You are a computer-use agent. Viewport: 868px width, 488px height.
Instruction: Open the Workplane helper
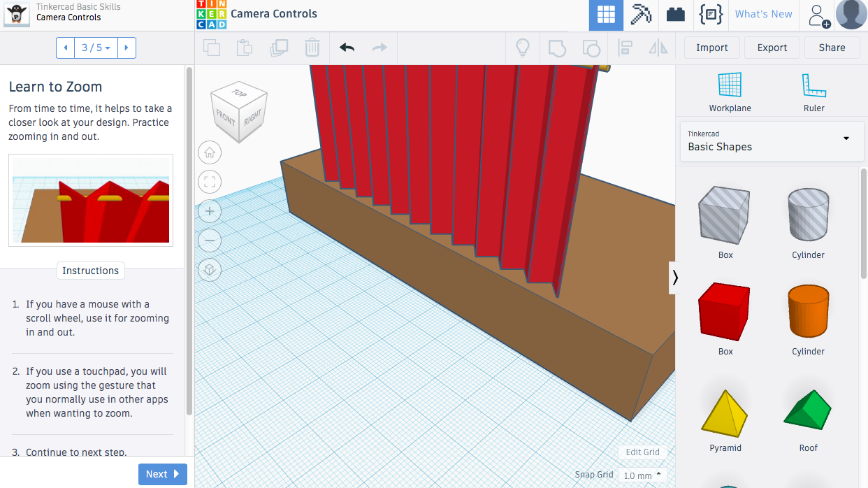(730, 91)
